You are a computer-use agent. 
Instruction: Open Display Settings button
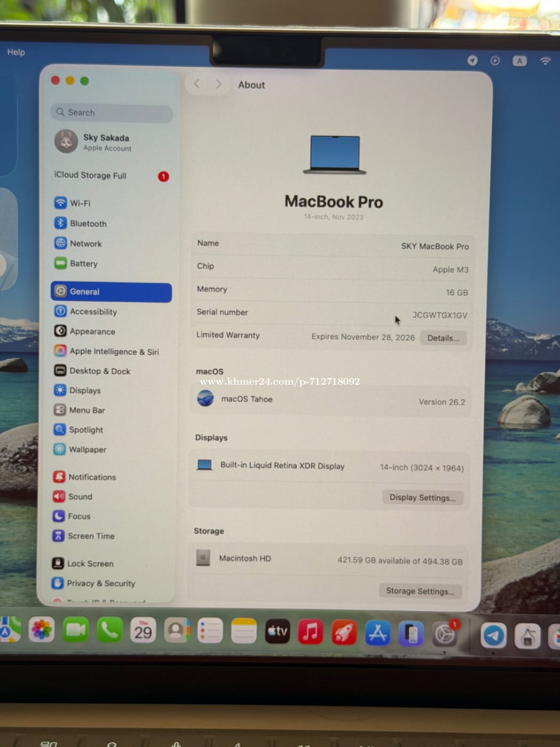coord(422,497)
